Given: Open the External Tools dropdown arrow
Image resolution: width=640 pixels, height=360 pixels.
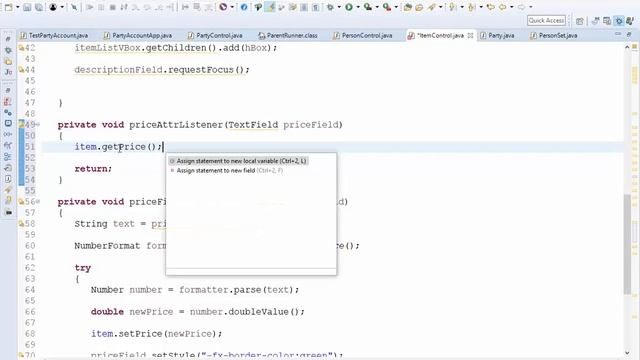Looking at the screenshot, I should pyautogui.click(x=396, y=7).
